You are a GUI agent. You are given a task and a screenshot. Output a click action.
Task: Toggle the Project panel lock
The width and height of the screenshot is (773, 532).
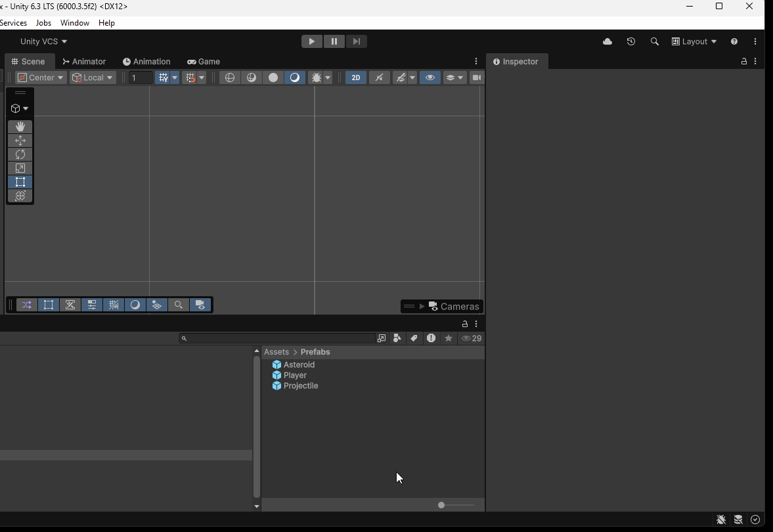pos(465,324)
